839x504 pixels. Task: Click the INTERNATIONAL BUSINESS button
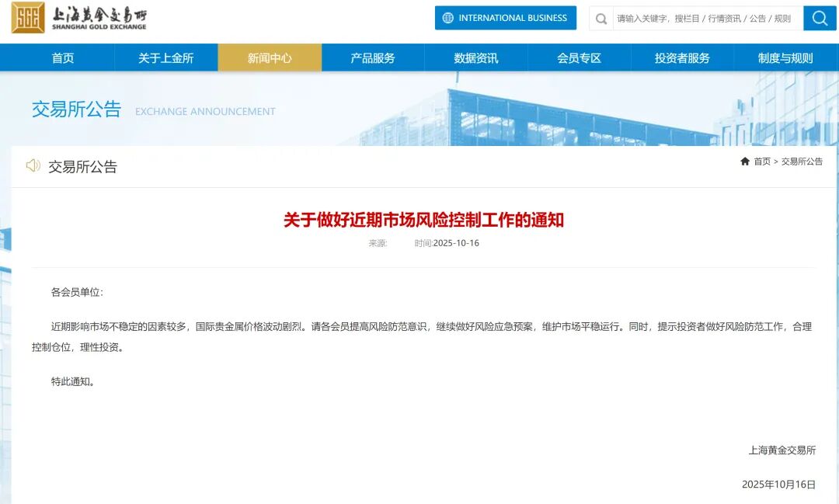coord(506,18)
